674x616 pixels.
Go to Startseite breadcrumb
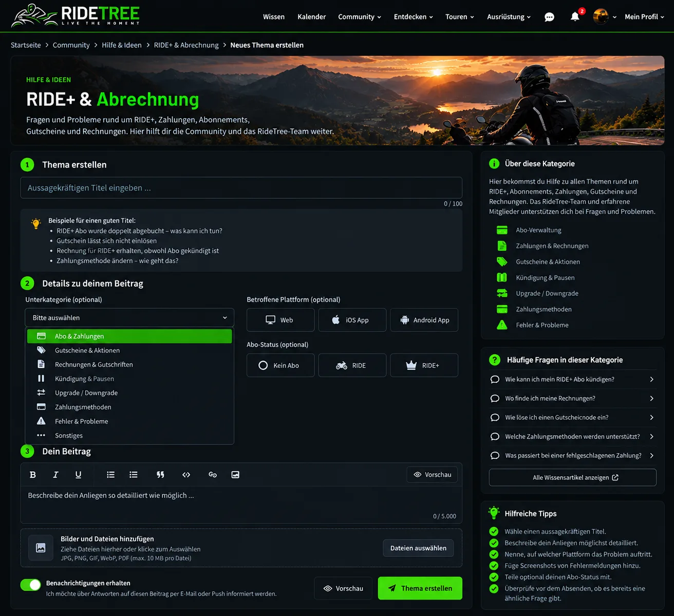tap(26, 45)
